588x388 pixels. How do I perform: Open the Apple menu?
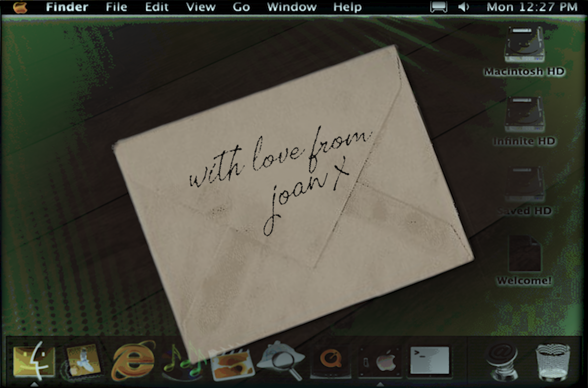(x=20, y=7)
